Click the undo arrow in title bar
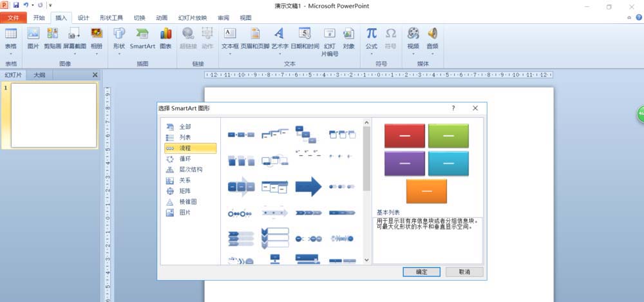 click(x=26, y=5)
